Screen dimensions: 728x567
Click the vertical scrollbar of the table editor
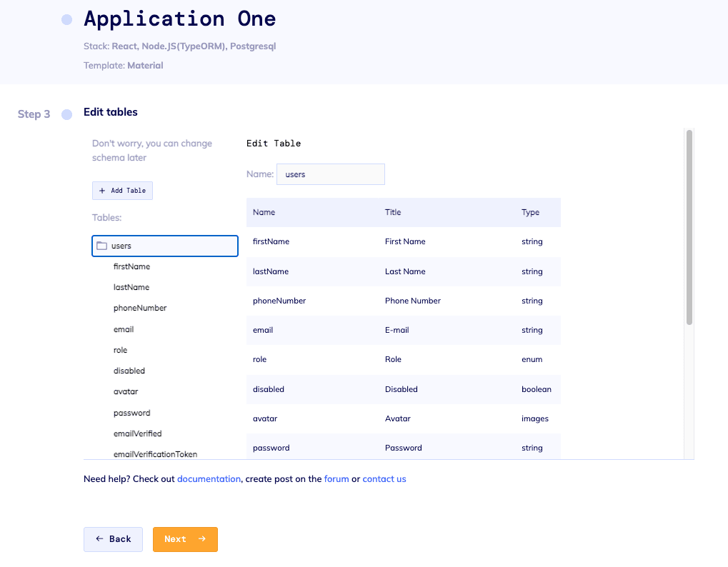click(x=689, y=227)
